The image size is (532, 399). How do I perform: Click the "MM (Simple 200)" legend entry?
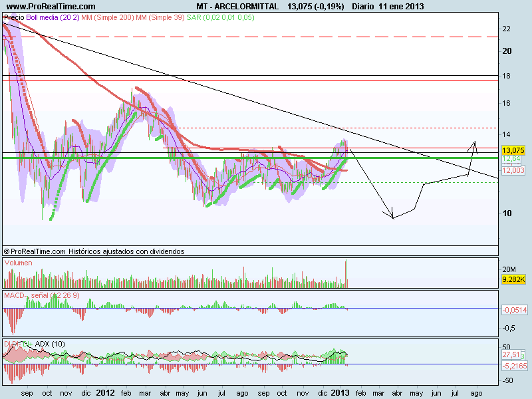tap(108, 18)
